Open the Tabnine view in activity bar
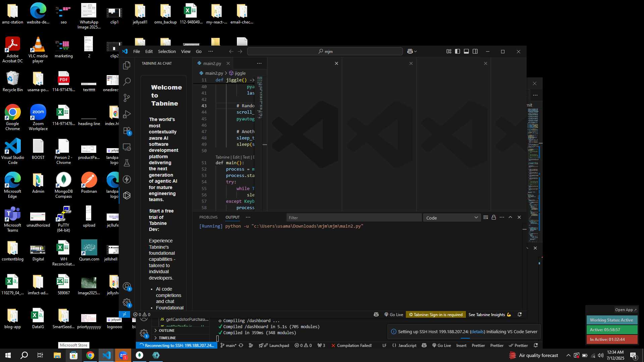The width and height of the screenshot is (644, 362). tap(127, 195)
